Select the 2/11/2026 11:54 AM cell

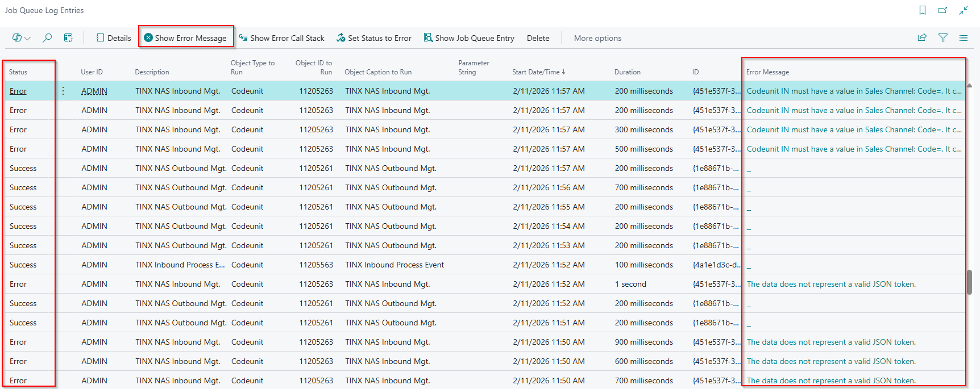[x=549, y=226]
